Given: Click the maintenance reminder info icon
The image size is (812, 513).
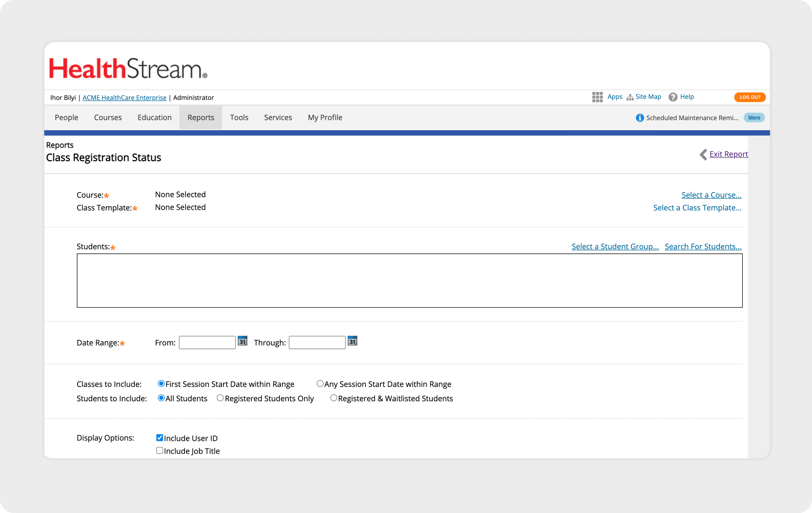Looking at the screenshot, I should point(640,118).
